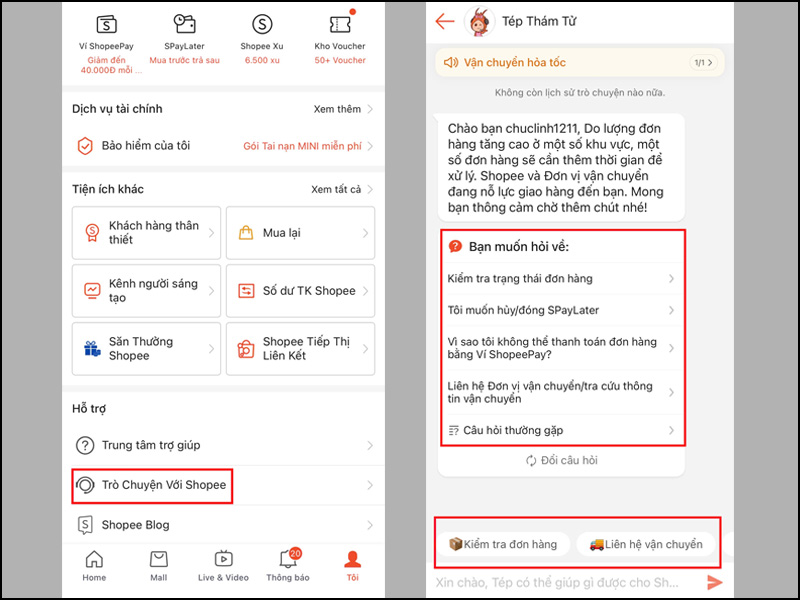
Task: Open the Kho Voucher ticket icon
Action: (340, 24)
